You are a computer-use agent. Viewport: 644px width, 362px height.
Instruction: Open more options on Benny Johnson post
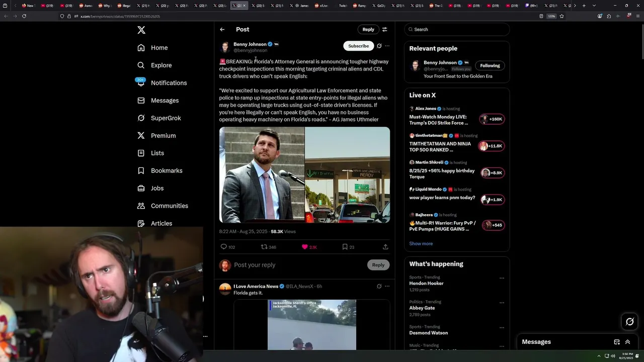387,46
